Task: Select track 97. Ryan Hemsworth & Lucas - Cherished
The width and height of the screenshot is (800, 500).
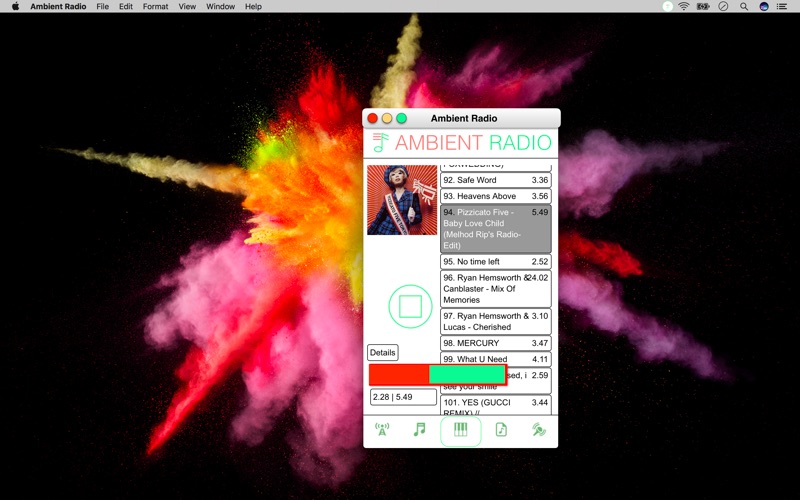Action: 495,321
